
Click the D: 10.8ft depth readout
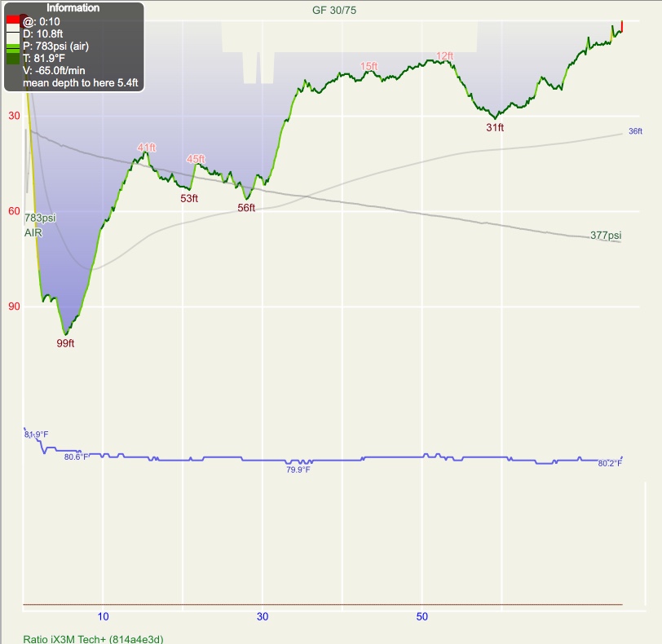point(42,33)
